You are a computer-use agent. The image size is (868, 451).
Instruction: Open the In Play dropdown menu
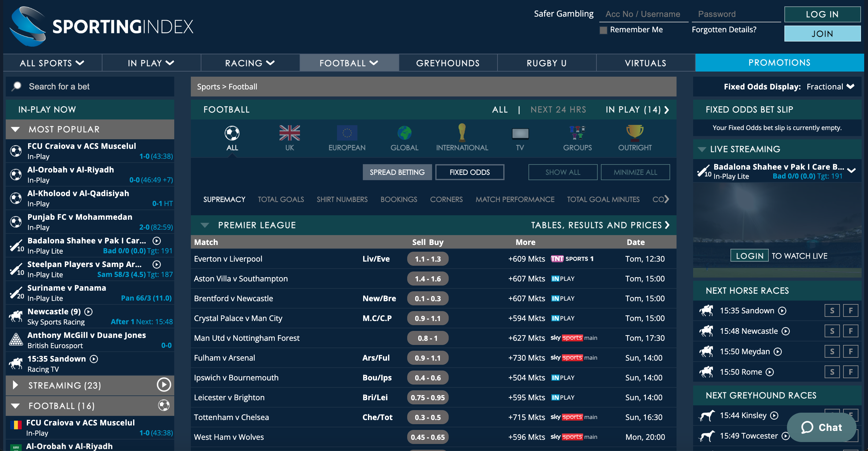(151, 63)
